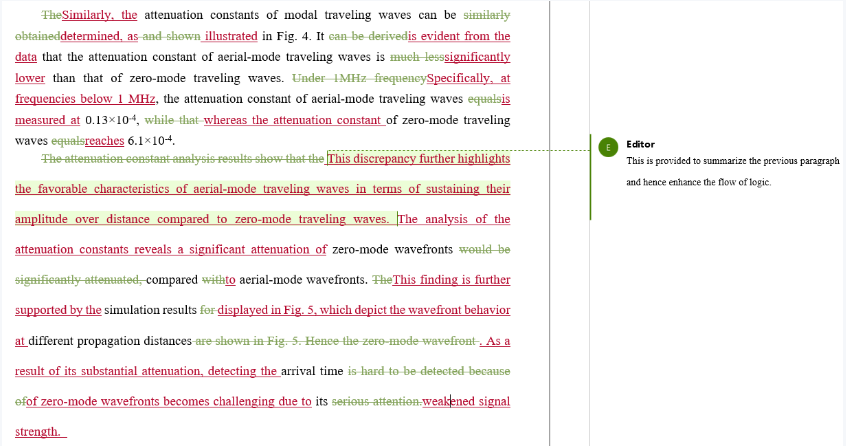
Task: Click the final inserted word 'strength.'
Action: tap(40, 432)
